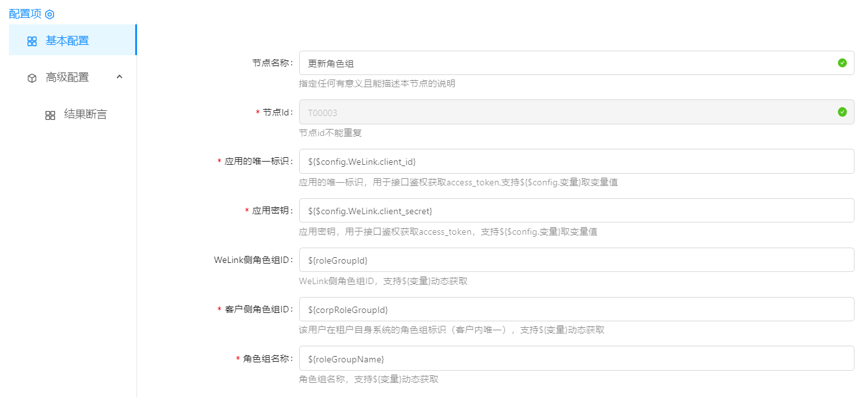This screenshot has width=868, height=397.
Task: Focus the 节点名称 input with 更新角色组
Action: point(564,63)
